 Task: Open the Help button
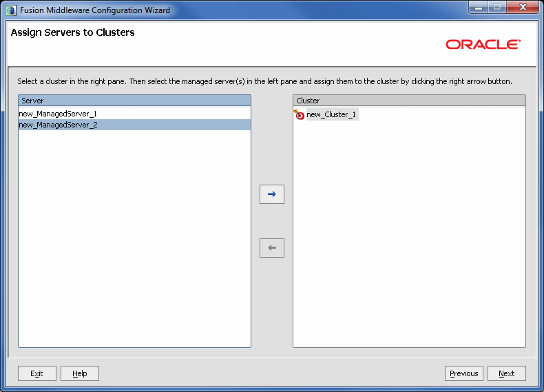click(x=80, y=373)
